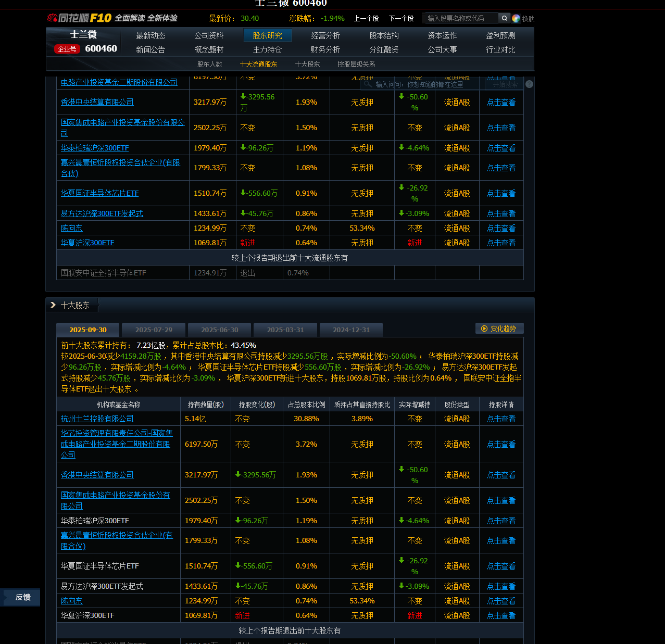The height and width of the screenshot is (644, 665).
Task: Switch to the 2025-03-31 report date tab
Action: point(285,330)
